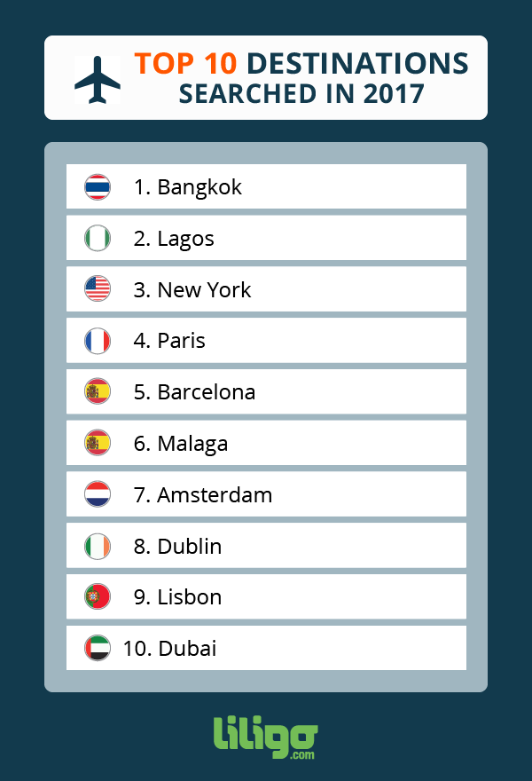The width and height of the screenshot is (532, 781).
Task: Click the Portugal flag beside Lisbon
Action: click(x=98, y=596)
